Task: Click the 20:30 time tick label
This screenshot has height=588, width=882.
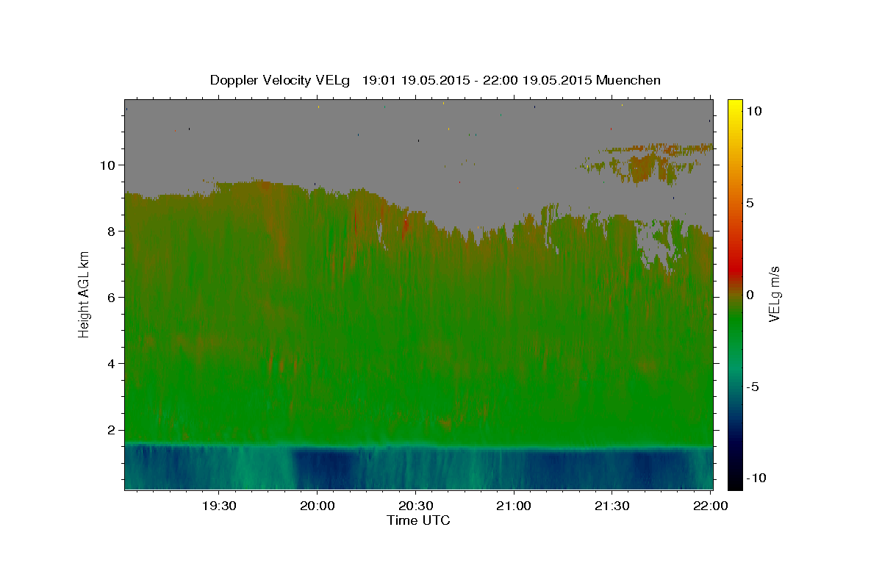Action: [415, 506]
